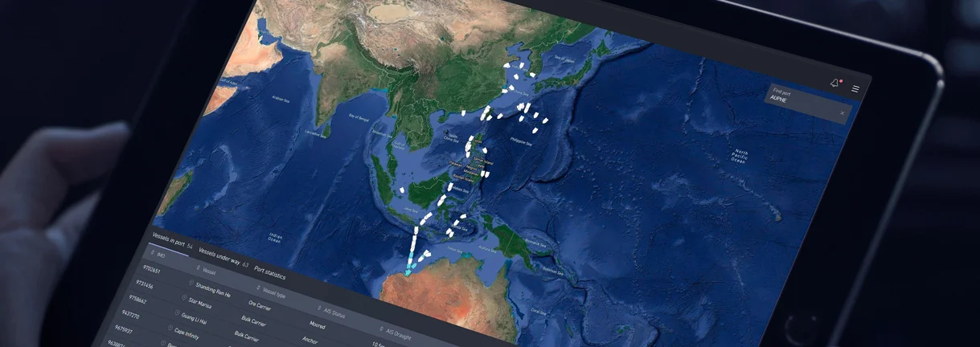Select vessel name Star Marisa
980x347 pixels.
tap(200, 303)
